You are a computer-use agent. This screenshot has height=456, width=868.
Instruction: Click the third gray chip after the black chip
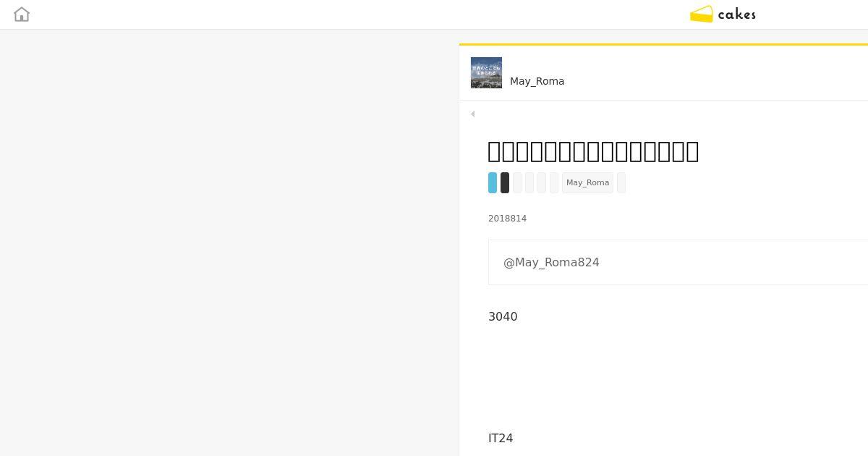click(x=542, y=182)
